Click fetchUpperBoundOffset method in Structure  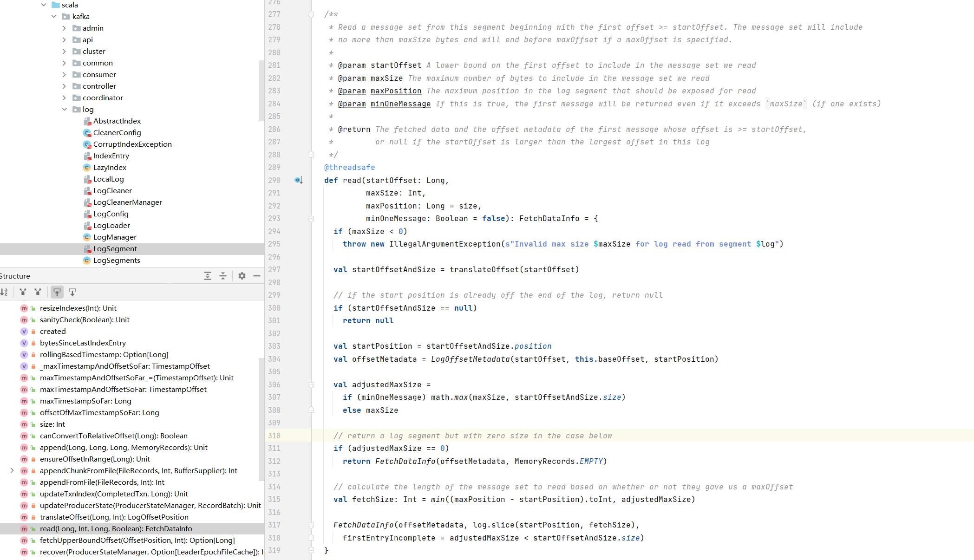(137, 540)
